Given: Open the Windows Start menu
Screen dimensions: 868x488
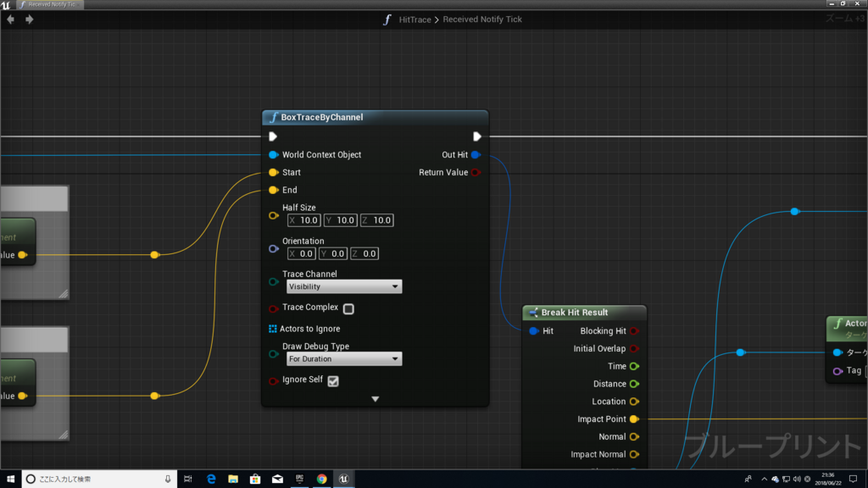Looking at the screenshot, I should click(x=10, y=480).
